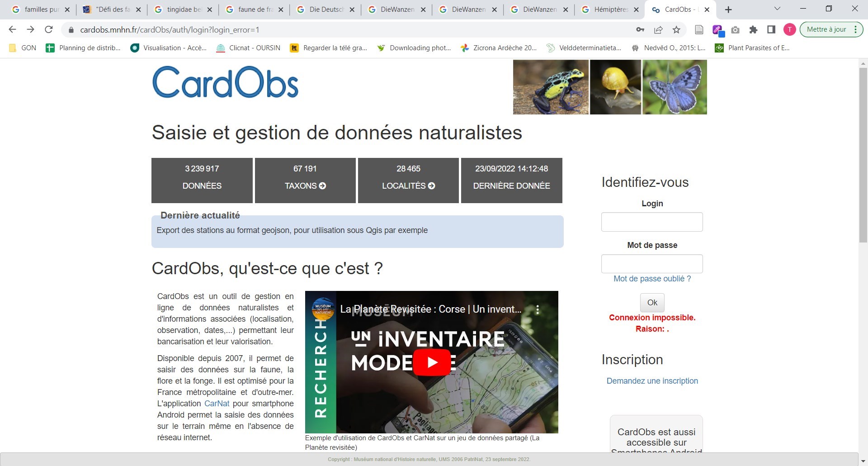Open the Visualisation - Accè bookmark
The width and height of the screenshot is (868, 466).
click(168, 48)
